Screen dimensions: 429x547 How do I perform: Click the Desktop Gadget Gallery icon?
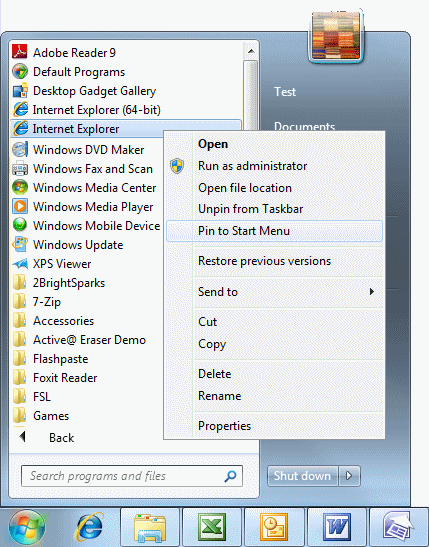[x=20, y=91]
